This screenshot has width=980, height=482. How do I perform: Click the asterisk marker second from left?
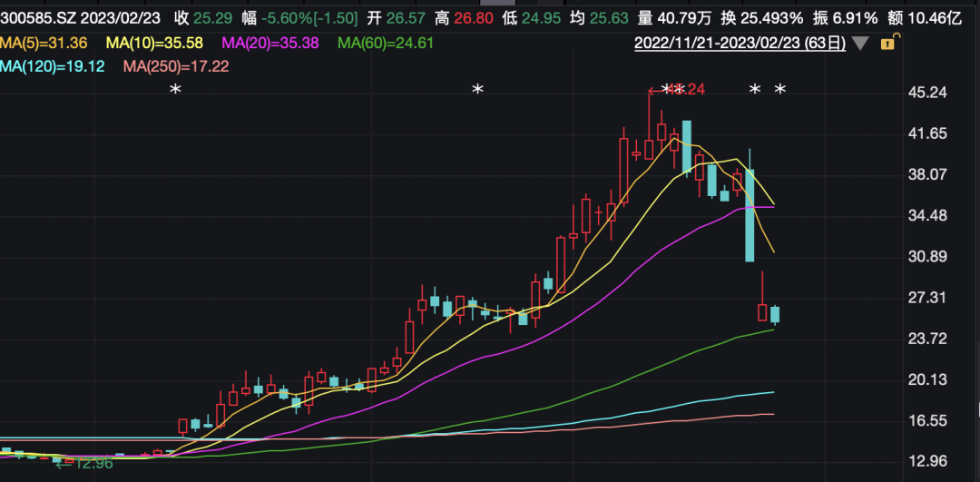pos(477,90)
